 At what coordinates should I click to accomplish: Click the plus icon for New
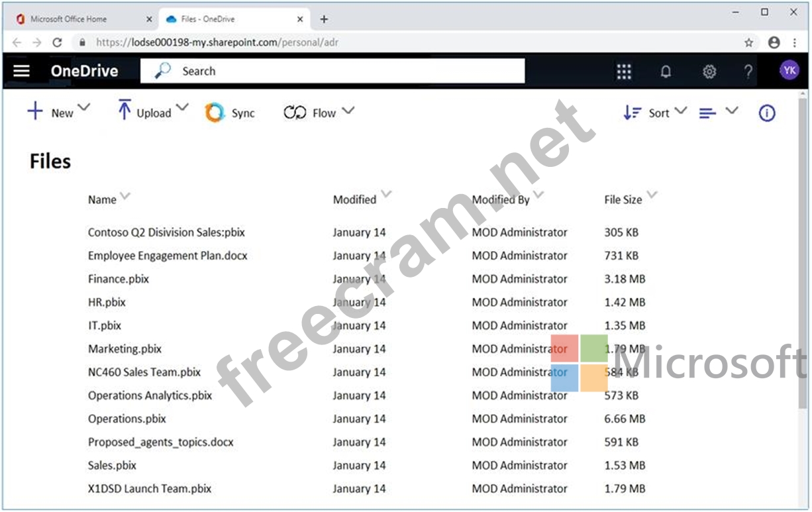pos(35,111)
